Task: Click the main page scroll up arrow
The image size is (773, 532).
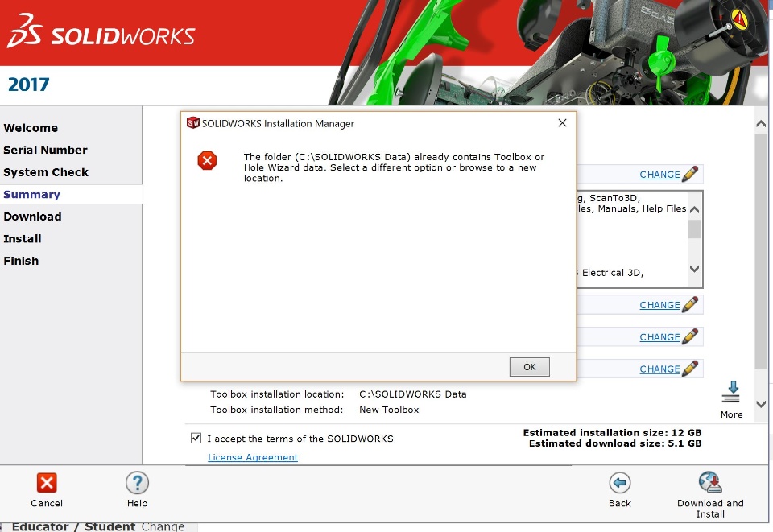Action: (761, 124)
